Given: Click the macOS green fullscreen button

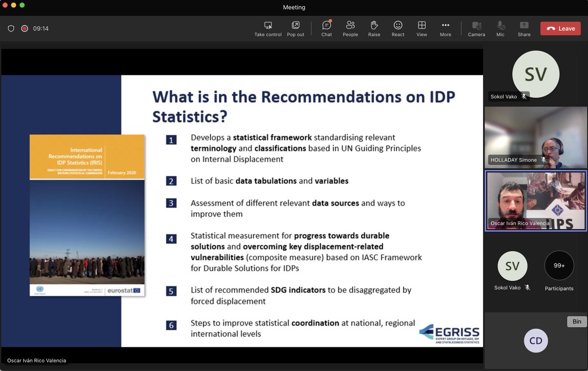Looking at the screenshot, I should tap(22, 5).
